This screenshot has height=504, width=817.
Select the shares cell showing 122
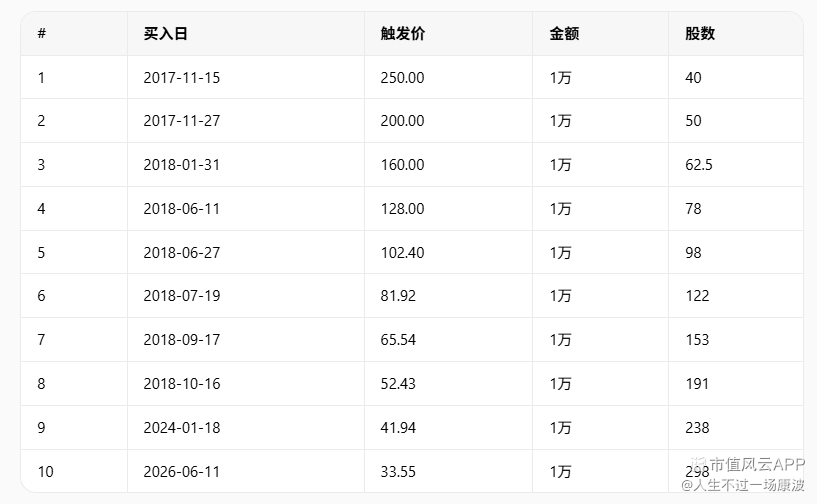697,296
